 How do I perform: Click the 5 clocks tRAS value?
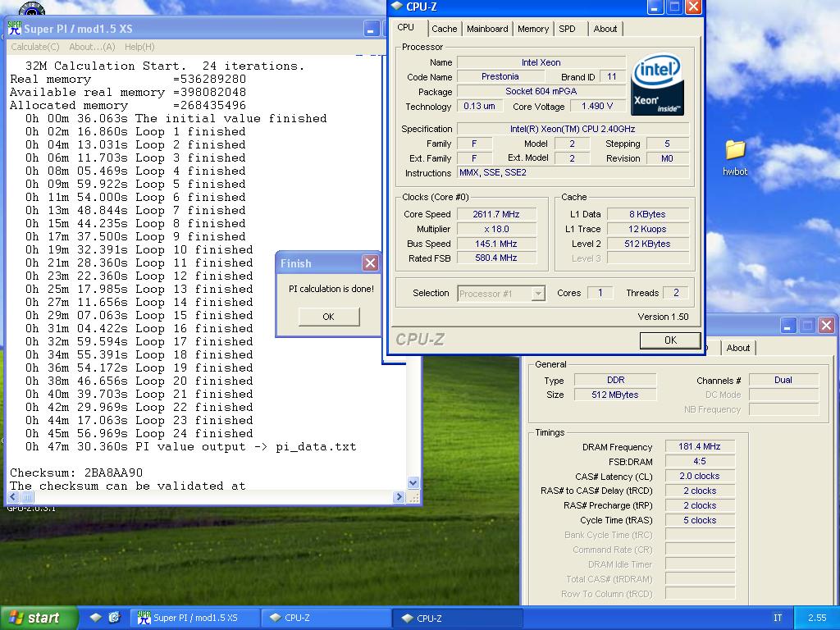700,520
